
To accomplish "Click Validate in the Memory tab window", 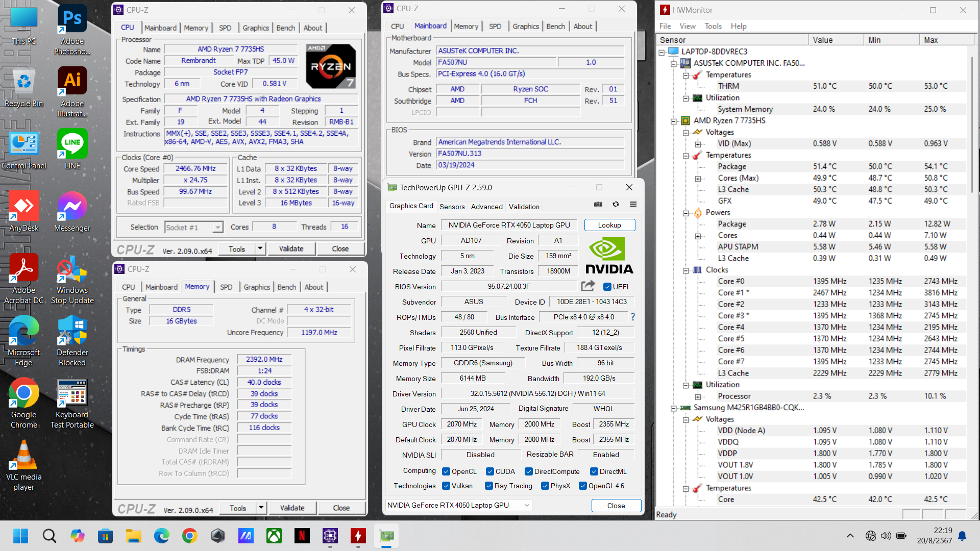I will point(292,508).
